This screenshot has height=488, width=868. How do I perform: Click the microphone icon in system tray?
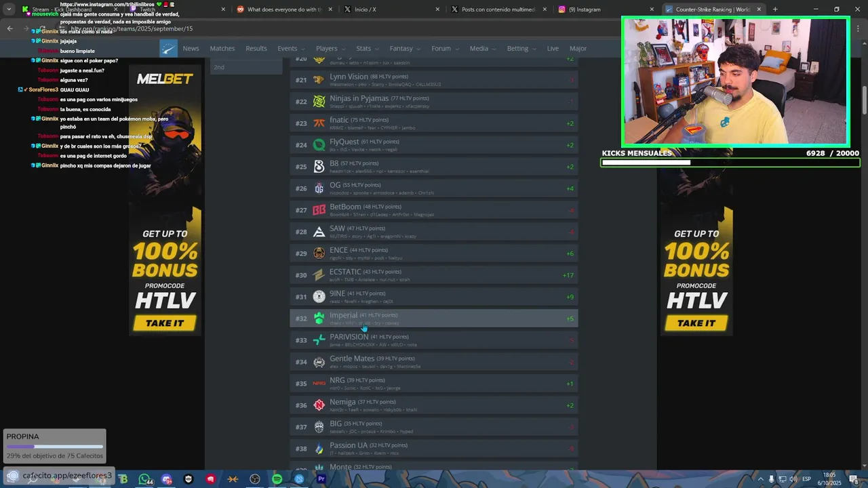point(771,479)
